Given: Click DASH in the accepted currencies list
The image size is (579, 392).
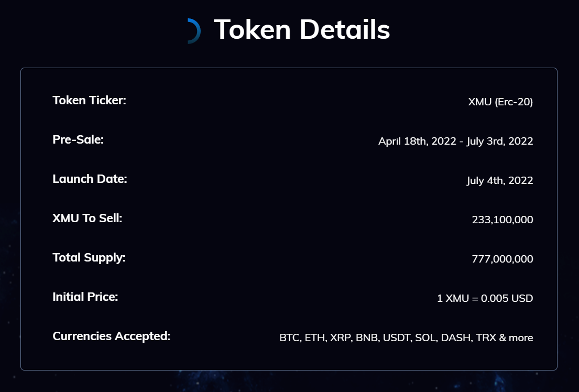Looking at the screenshot, I should coord(456,337).
